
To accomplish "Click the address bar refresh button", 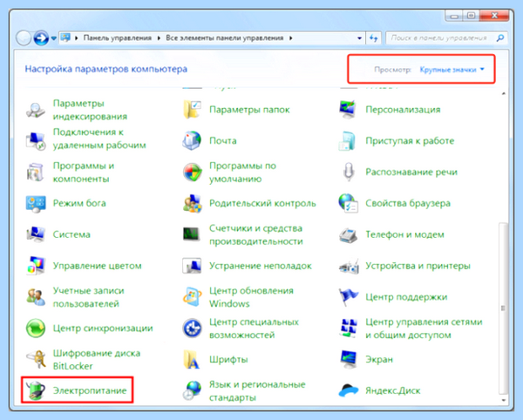I will click(374, 38).
